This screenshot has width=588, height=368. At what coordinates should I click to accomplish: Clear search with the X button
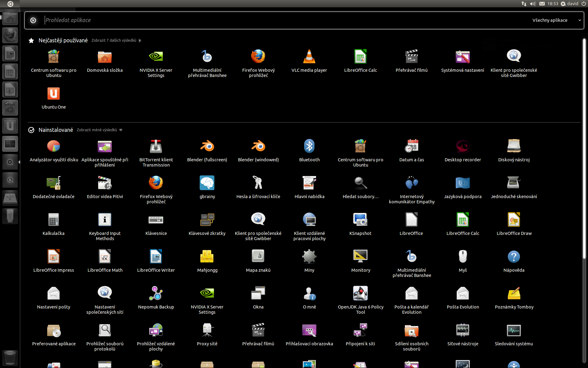[33, 20]
